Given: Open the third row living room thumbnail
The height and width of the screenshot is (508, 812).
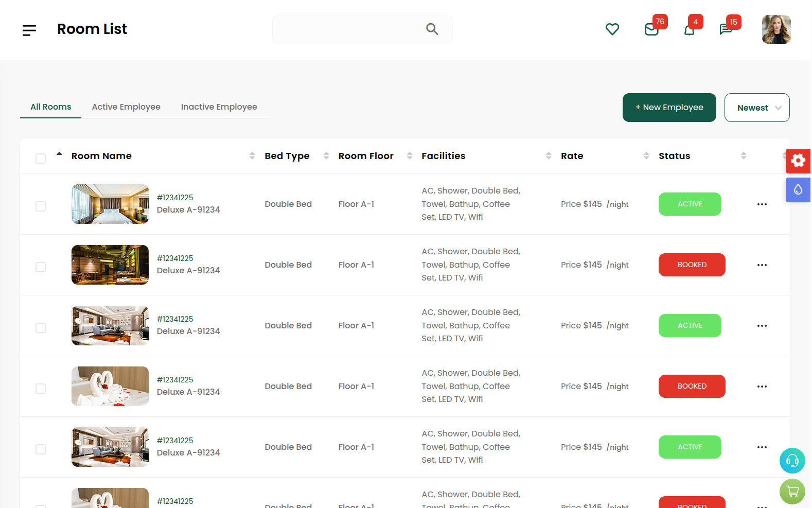Looking at the screenshot, I should pos(110,326).
